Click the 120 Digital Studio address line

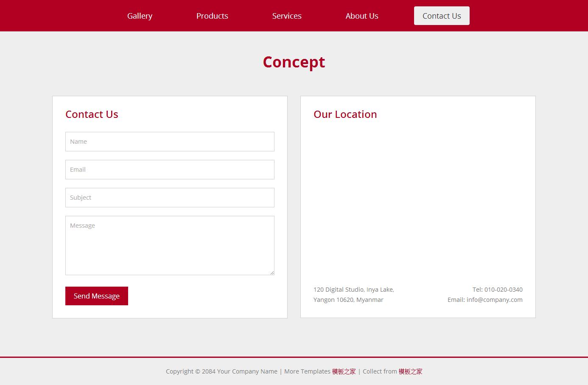click(x=353, y=290)
